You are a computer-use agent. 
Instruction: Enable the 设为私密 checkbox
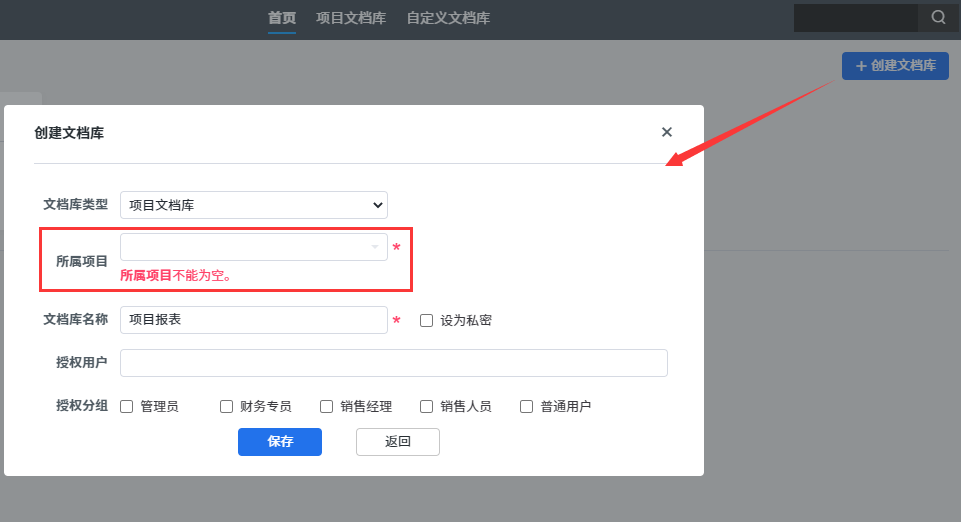pos(426,320)
